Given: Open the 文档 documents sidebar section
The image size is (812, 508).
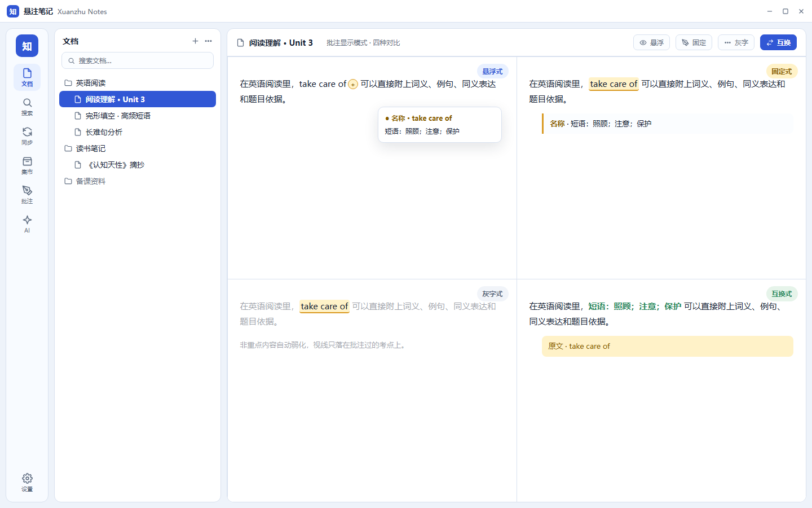Looking at the screenshot, I should click(x=27, y=77).
